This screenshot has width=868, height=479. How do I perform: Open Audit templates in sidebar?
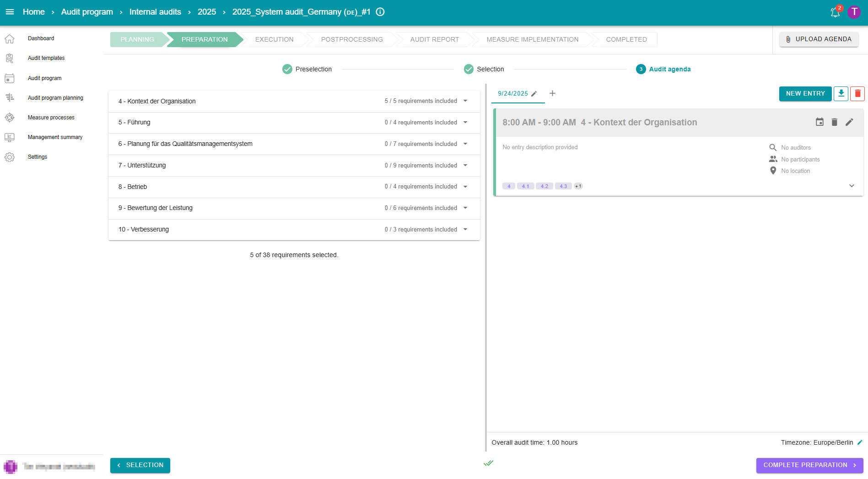46,58
